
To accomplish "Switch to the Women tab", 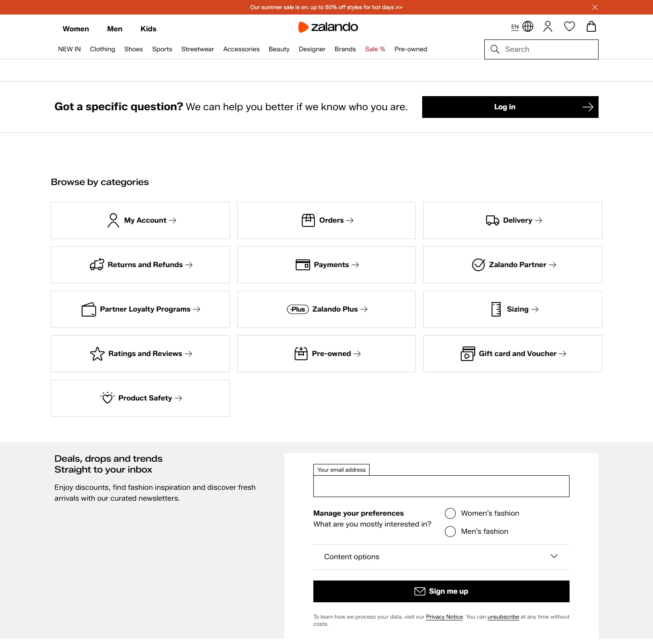I will click(76, 29).
